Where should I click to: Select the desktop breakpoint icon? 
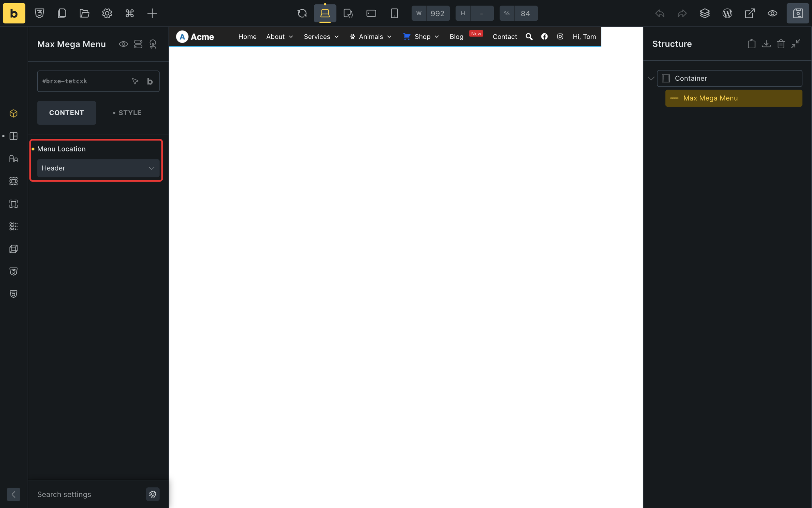[325, 13]
